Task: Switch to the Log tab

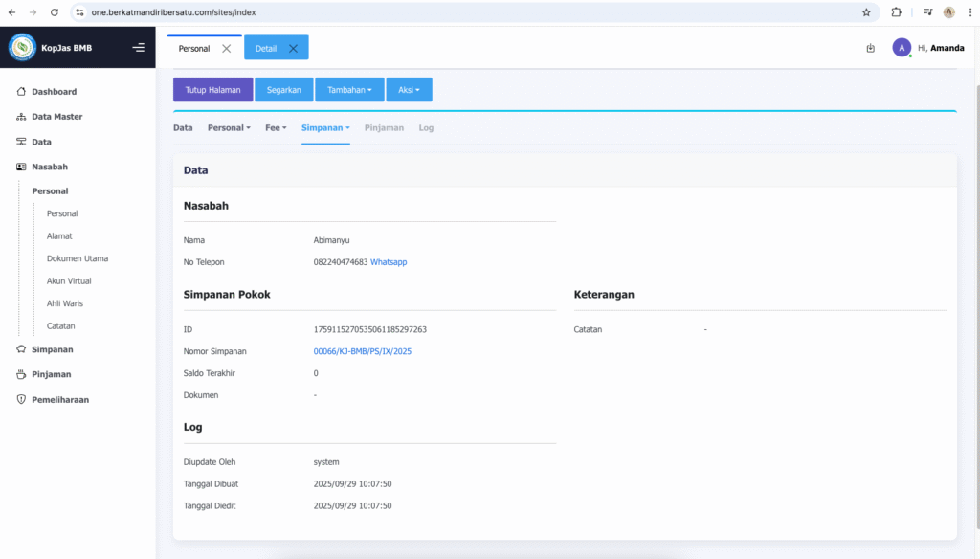Action: pos(426,127)
